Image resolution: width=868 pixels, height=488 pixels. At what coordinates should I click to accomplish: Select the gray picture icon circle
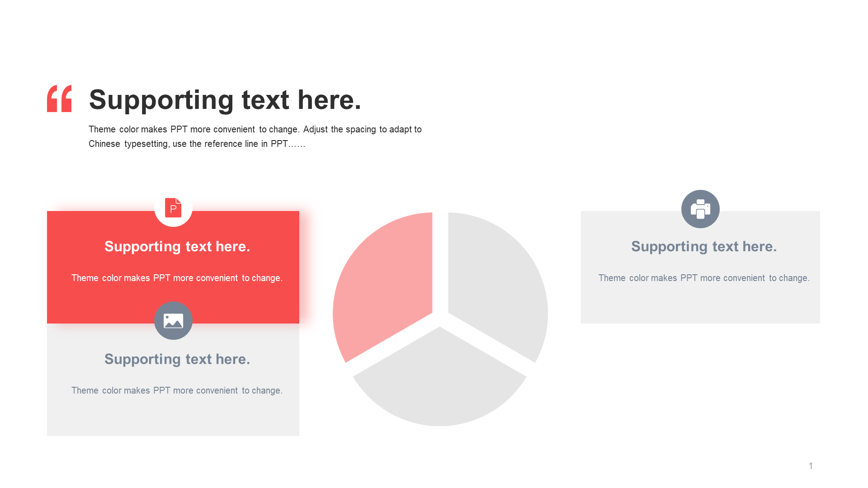(x=173, y=320)
